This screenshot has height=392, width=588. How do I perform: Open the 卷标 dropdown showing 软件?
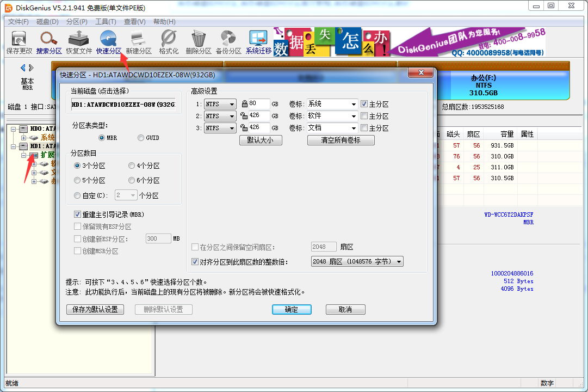[x=332, y=115]
